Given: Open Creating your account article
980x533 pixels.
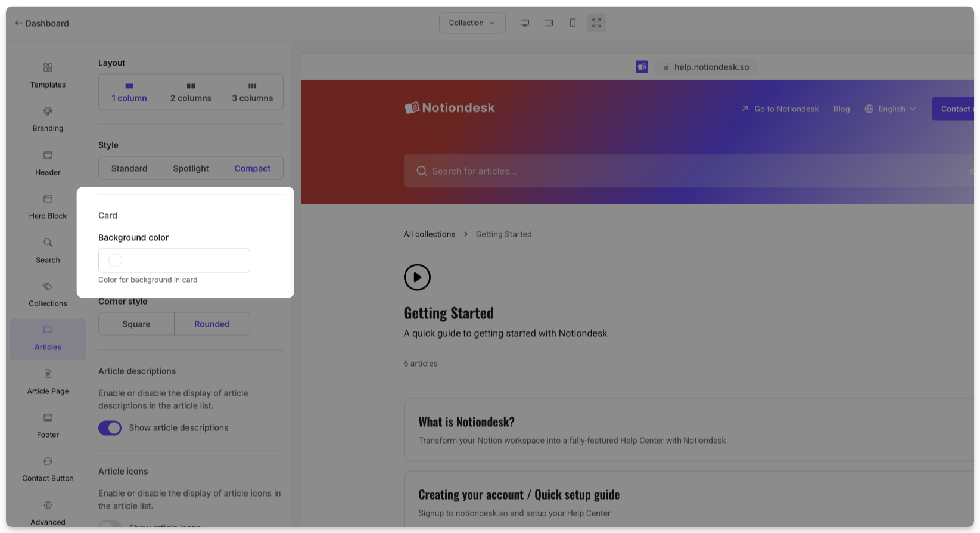Looking at the screenshot, I should coord(689,500).
